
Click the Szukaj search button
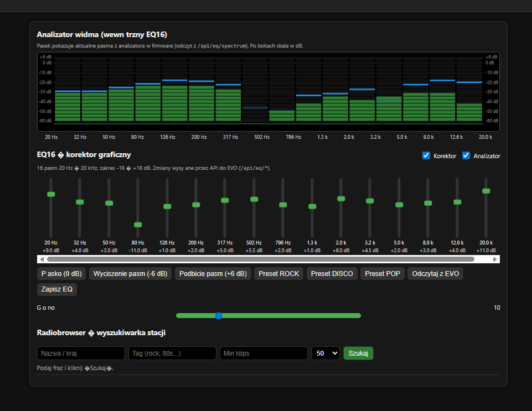tap(358, 353)
